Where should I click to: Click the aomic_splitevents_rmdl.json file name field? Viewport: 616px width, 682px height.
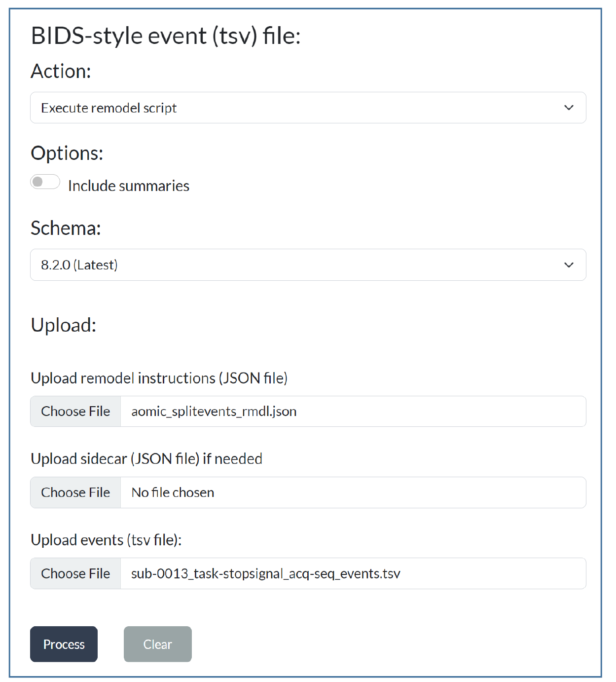click(353, 412)
